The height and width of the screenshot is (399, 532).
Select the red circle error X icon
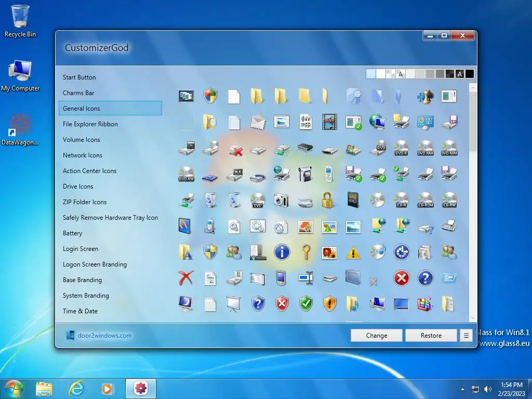point(402,278)
